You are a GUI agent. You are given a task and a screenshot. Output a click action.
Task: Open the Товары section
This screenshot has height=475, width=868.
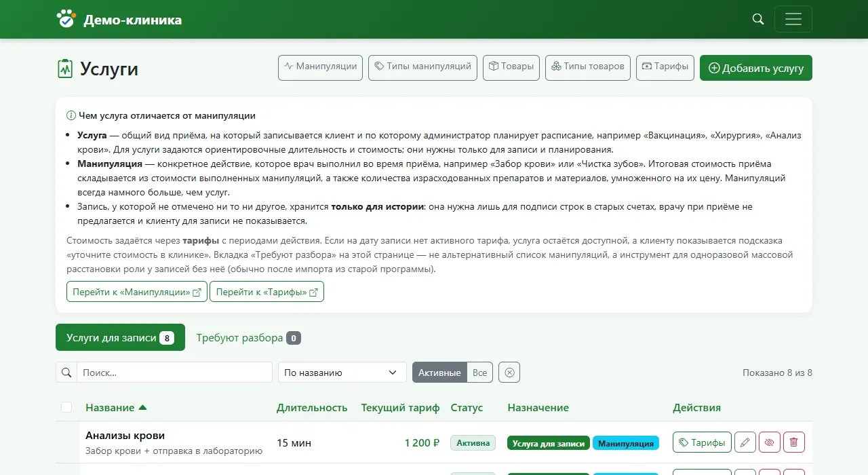511,68
